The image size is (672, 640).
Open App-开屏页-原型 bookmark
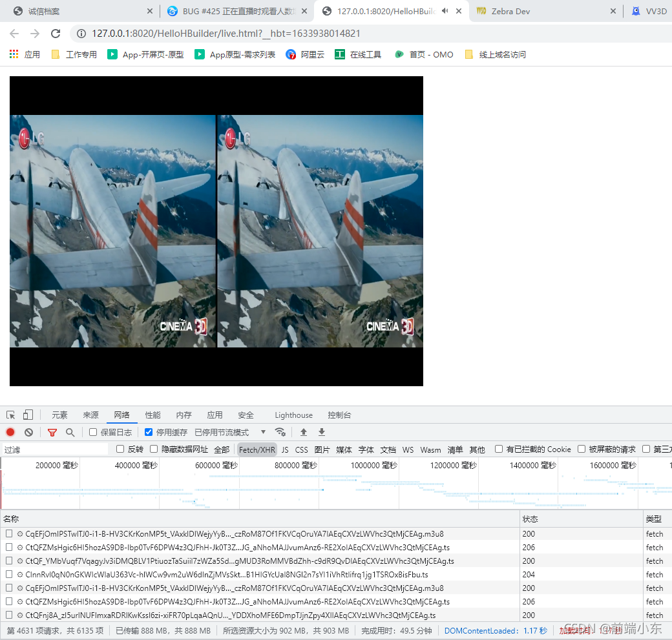click(146, 54)
